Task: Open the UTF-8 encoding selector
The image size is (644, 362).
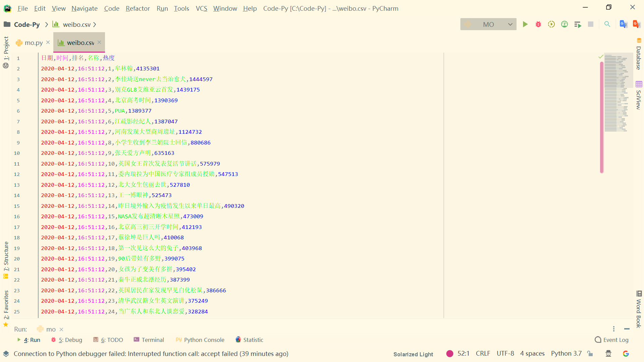Action: (x=505, y=353)
